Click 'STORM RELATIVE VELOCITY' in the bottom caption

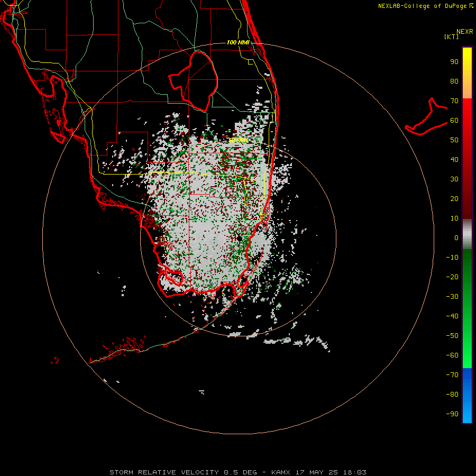click(164, 472)
